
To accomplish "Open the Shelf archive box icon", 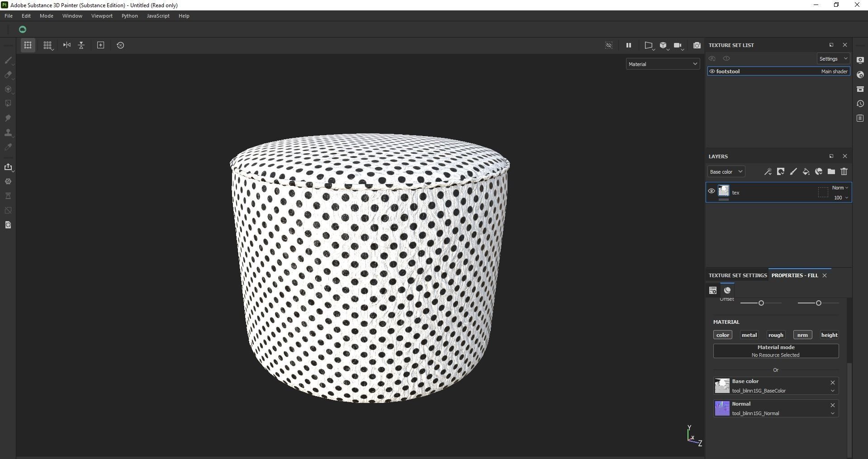I will [860, 89].
